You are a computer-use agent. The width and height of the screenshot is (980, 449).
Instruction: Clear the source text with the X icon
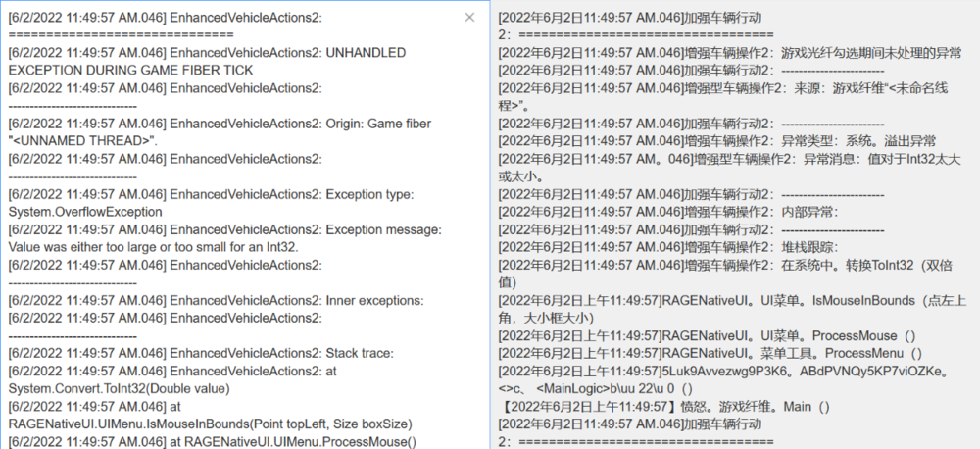click(470, 18)
